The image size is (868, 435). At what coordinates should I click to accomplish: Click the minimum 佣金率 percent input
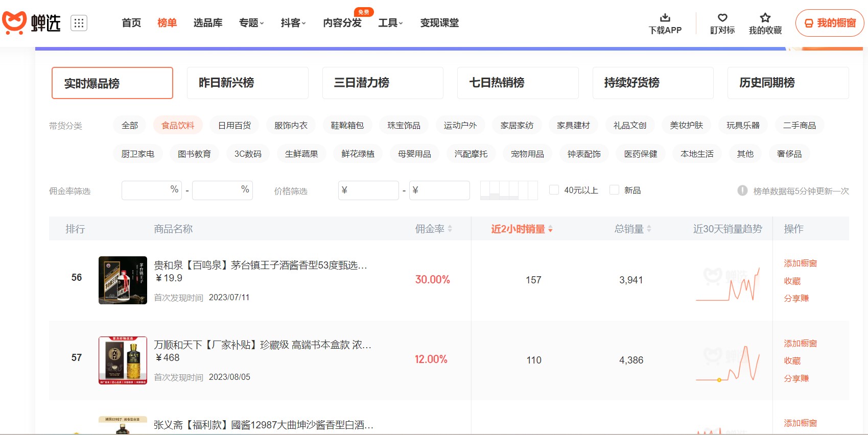(x=152, y=190)
